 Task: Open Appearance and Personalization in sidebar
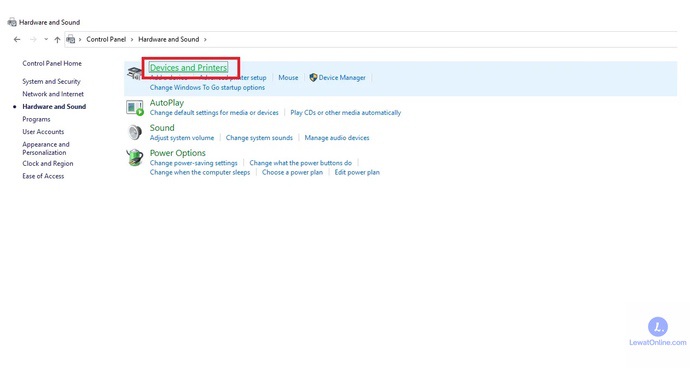tap(46, 148)
